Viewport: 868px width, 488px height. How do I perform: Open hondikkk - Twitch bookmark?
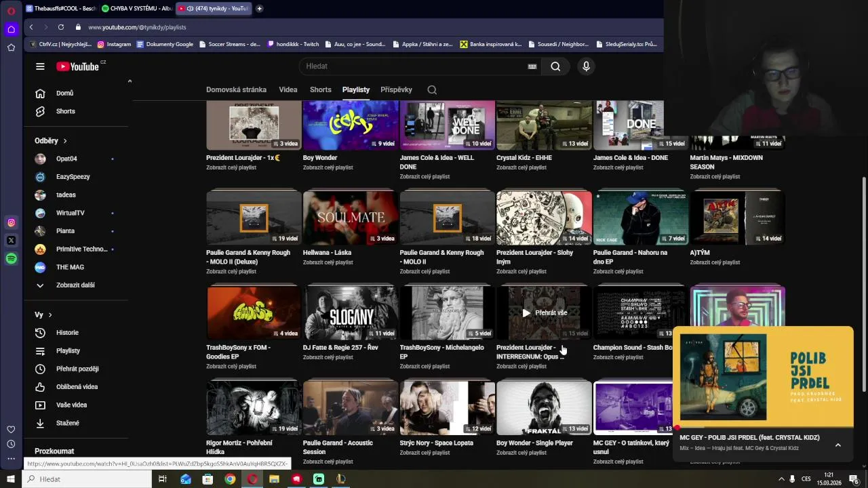click(293, 44)
